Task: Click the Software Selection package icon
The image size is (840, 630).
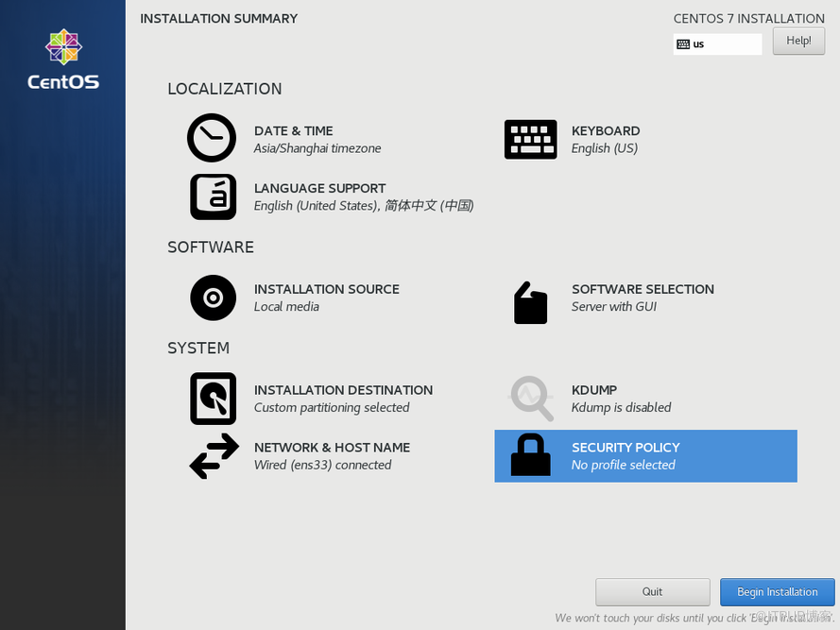Action: pyautogui.click(x=530, y=303)
